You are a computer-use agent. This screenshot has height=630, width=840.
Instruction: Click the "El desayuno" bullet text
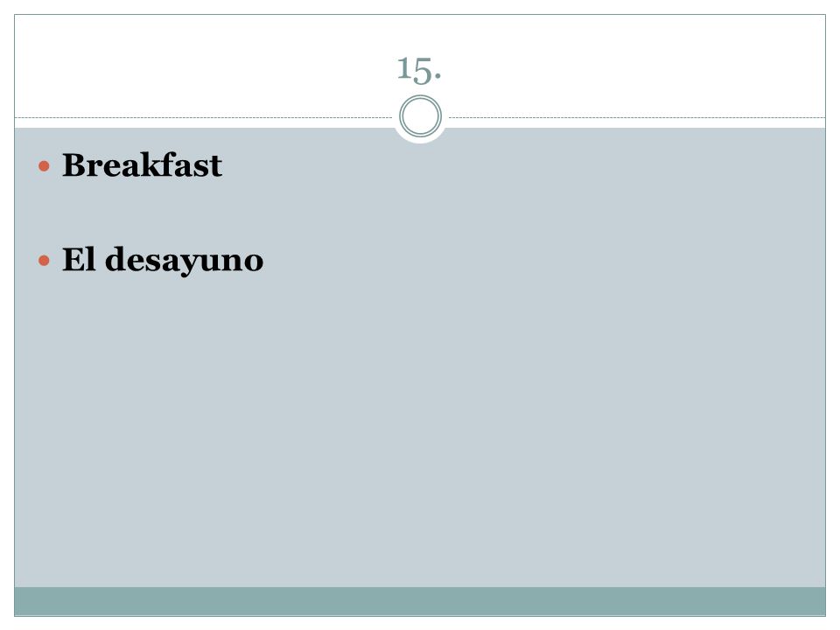coord(163,261)
